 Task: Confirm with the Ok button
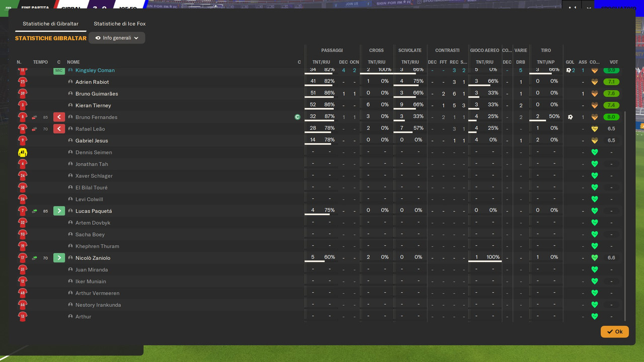coord(614,332)
